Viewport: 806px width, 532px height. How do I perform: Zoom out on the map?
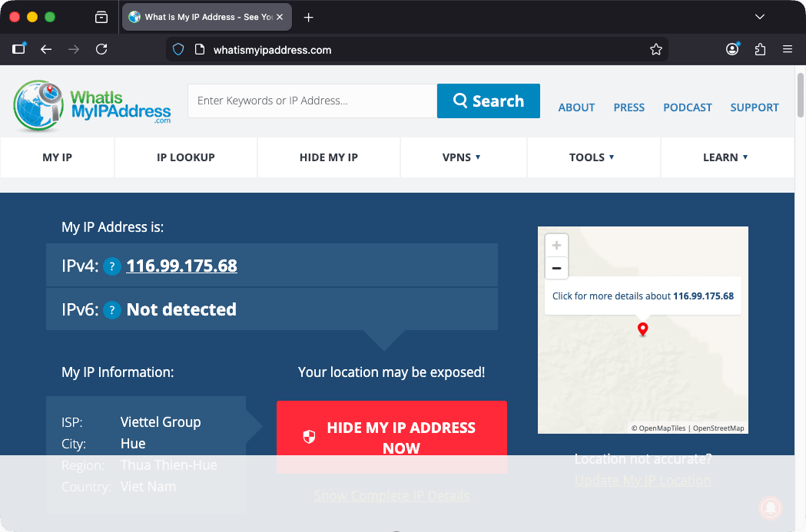pos(556,268)
